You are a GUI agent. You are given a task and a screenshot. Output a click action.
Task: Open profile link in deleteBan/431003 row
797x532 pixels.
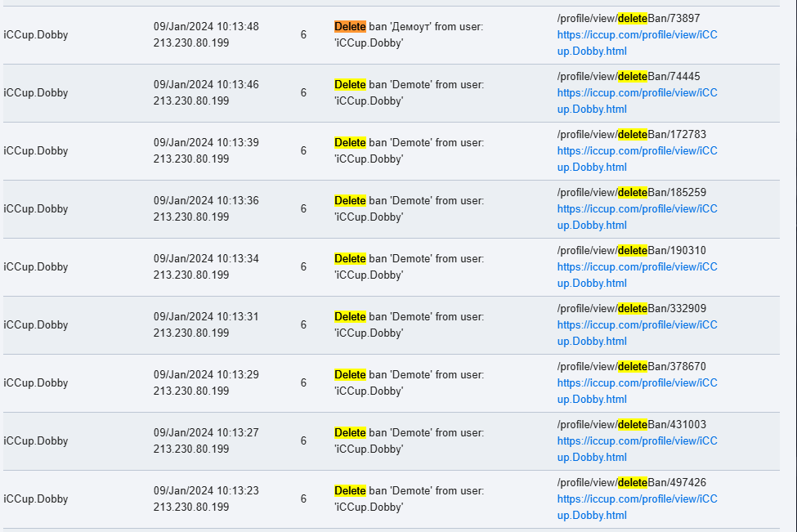point(637,448)
